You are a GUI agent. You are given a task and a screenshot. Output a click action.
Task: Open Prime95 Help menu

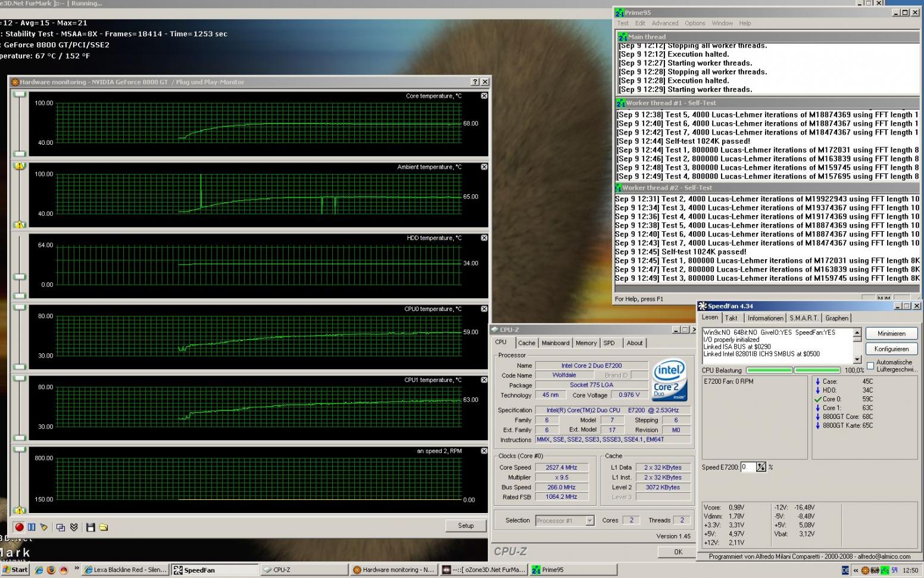745,23
